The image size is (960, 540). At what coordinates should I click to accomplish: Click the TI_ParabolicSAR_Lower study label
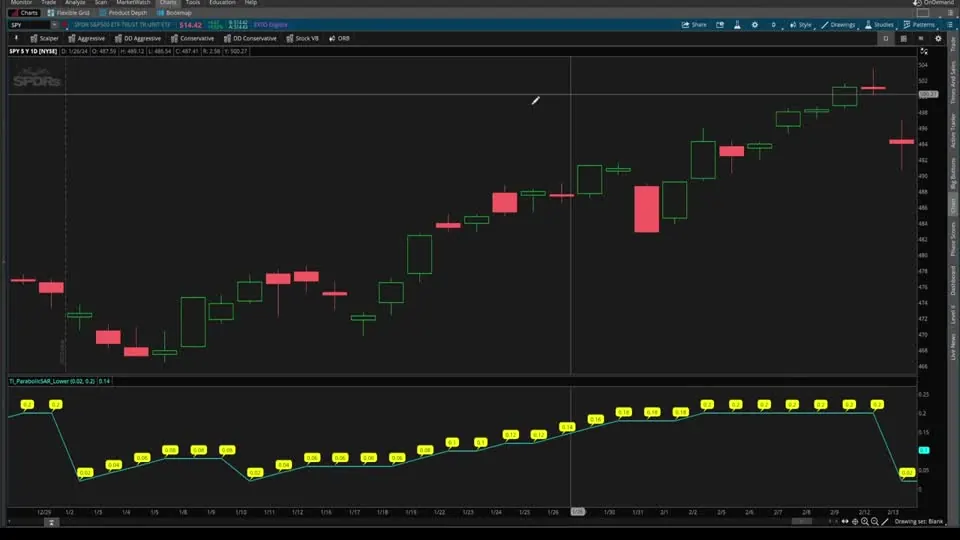click(x=52, y=381)
